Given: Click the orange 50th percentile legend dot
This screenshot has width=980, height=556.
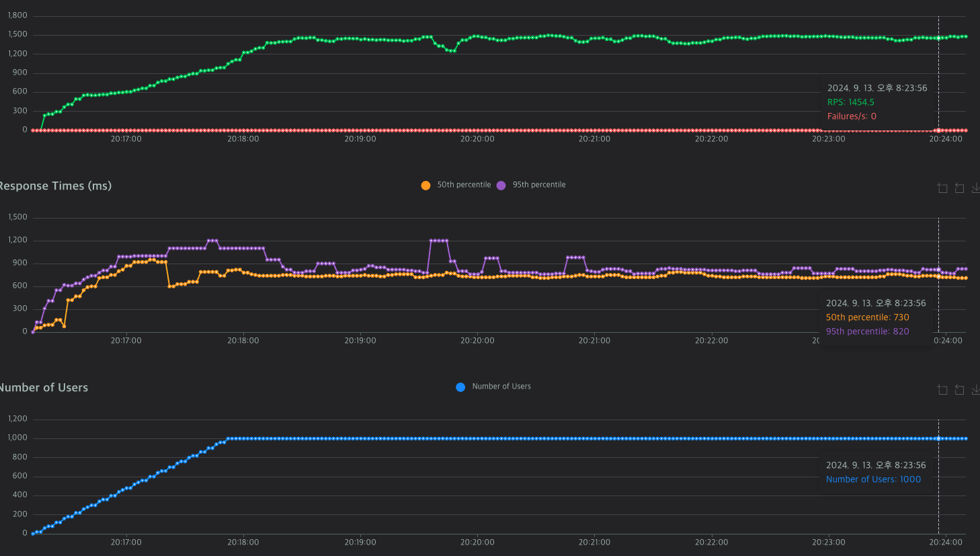Looking at the screenshot, I should pyautogui.click(x=425, y=186).
